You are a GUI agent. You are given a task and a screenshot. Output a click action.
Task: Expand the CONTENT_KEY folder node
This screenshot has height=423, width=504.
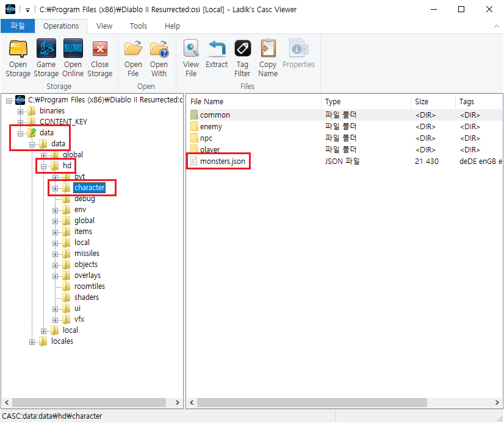[20, 123]
